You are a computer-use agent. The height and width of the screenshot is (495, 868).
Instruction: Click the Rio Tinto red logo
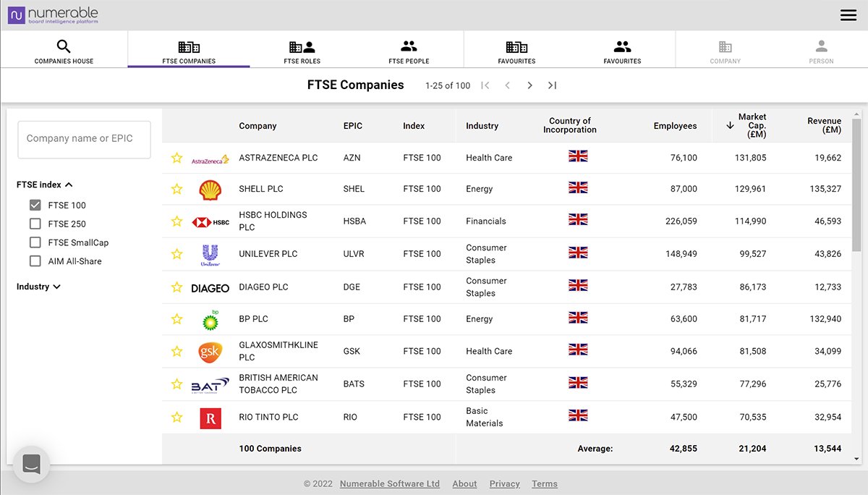click(x=210, y=418)
